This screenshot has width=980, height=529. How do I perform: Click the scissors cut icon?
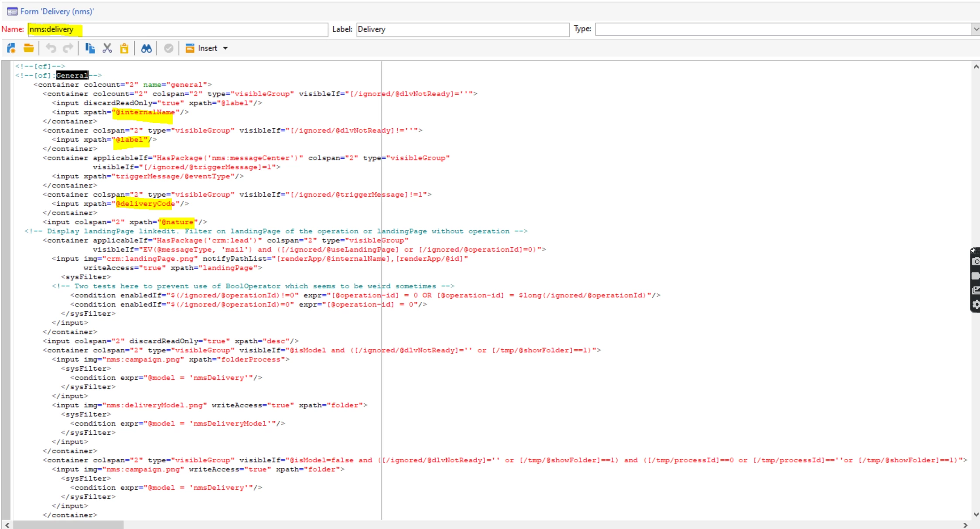(x=107, y=48)
